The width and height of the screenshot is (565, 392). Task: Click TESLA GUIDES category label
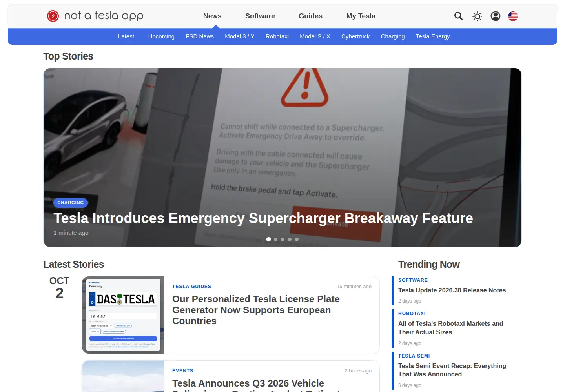pos(191,287)
